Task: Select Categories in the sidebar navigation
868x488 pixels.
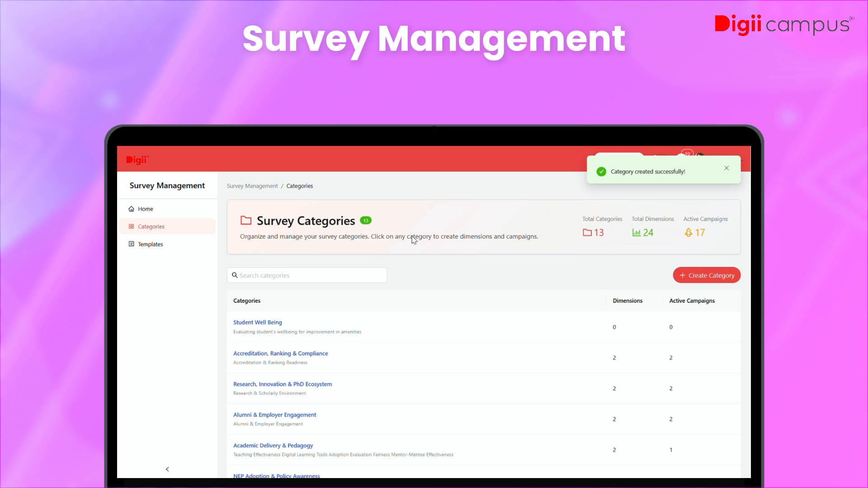Action: click(x=151, y=226)
